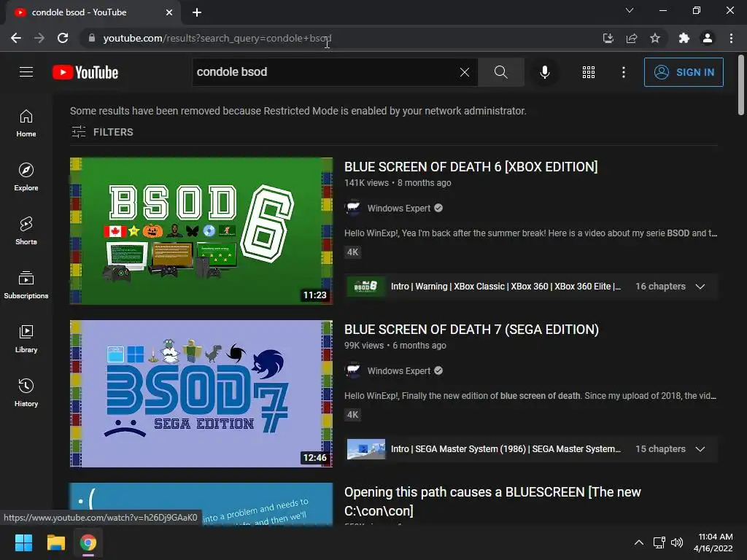Click the SIGN IN button
Viewport: 747px width, 560px height.
tap(684, 72)
